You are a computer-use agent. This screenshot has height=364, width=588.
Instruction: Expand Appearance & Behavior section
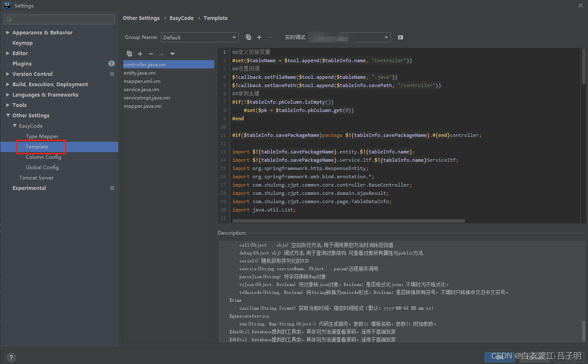pos(8,32)
